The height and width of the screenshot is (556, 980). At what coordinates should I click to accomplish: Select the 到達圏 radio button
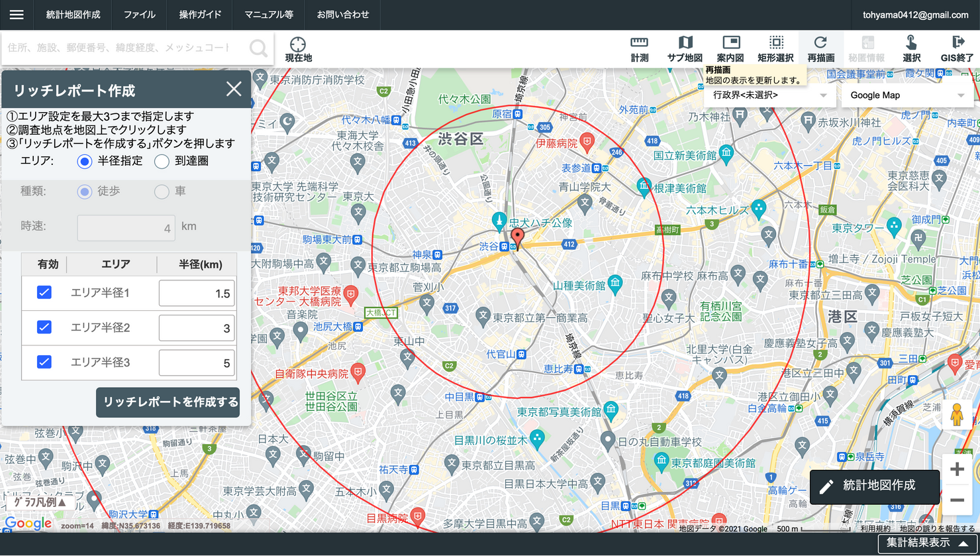162,161
